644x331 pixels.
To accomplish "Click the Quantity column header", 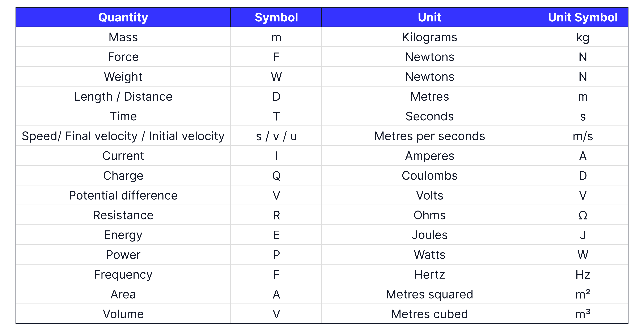I will 123,17.
